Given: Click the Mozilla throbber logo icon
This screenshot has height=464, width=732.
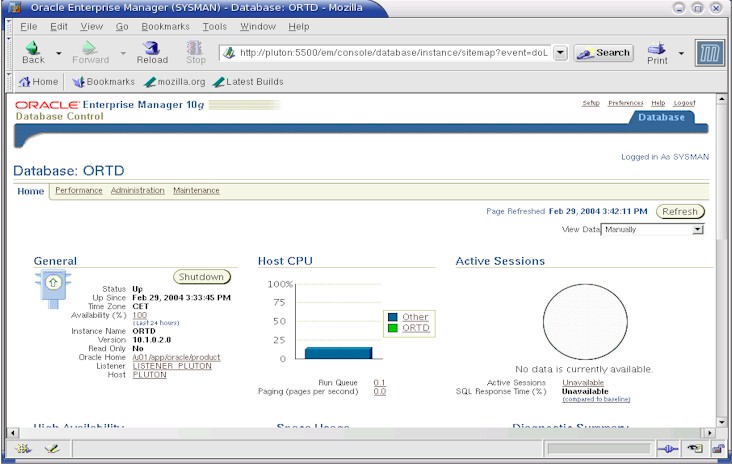Looking at the screenshot, I should point(710,53).
